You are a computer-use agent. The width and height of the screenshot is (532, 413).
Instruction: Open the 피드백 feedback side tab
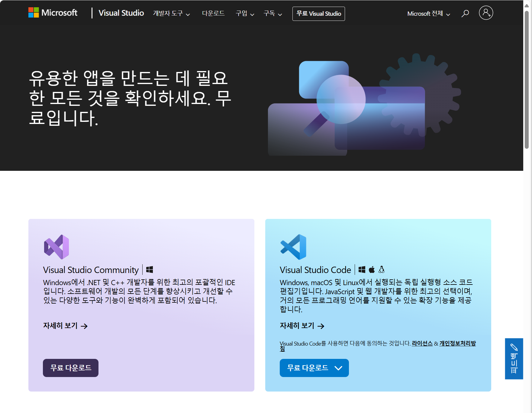514,359
